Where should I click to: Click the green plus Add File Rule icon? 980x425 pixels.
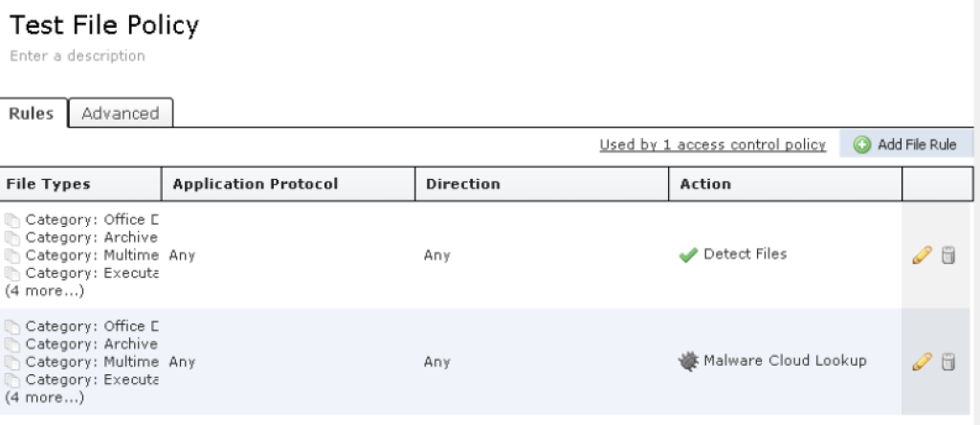tap(862, 145)
